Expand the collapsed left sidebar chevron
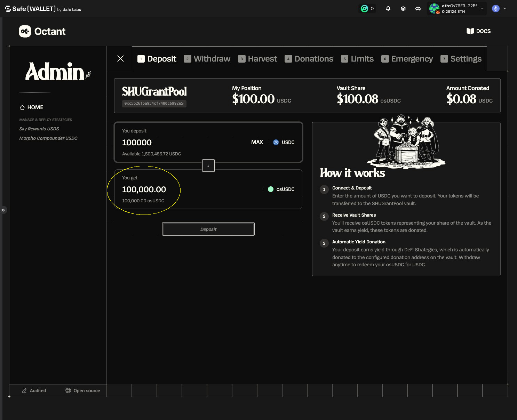This screenshot has width=517, height=420. [x=3, y=210]
